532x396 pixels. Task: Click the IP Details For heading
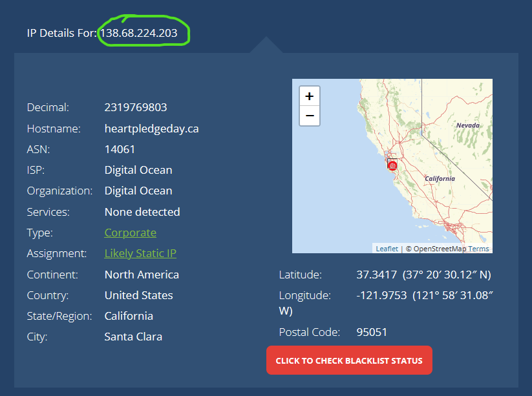pyautogui.click(x=62, y=33)
